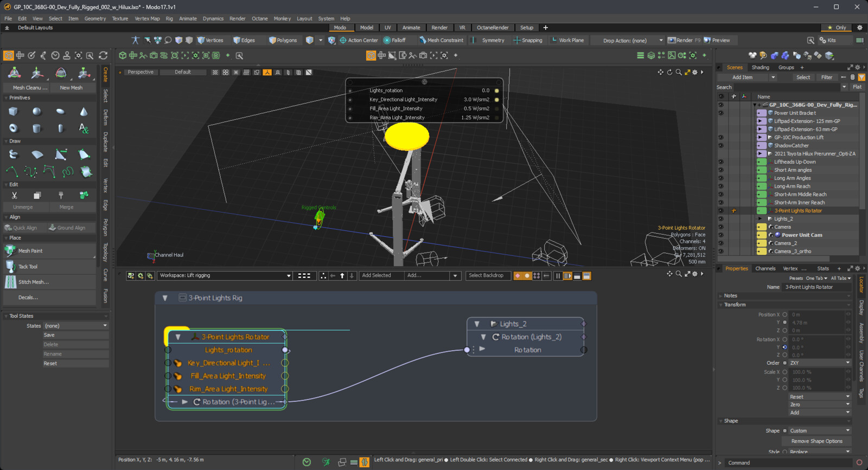The height and width of the screenshot is (470, 868).
Task: Select the Text primitive tool icon
Action: [x=84, y=128]
